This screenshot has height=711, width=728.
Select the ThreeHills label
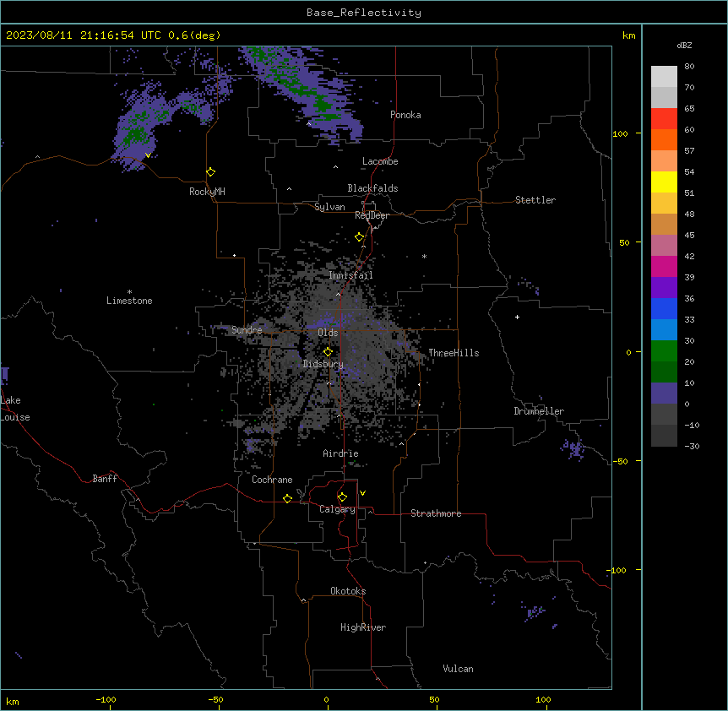pos(454,353)
